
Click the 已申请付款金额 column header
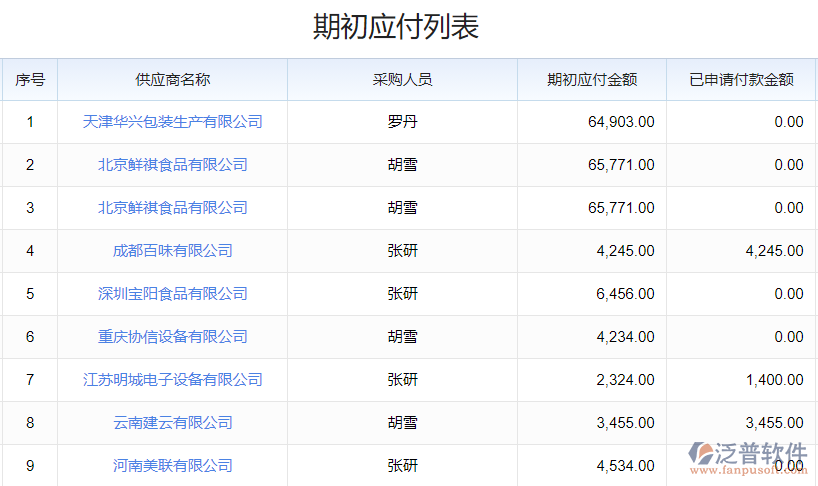pyautogui.click(x=741, y=80)
